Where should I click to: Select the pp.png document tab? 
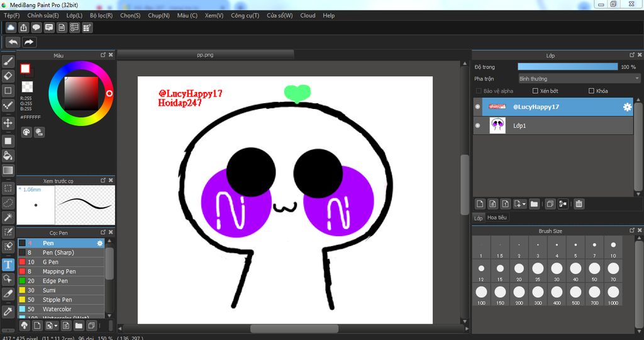pyautogui.click(x=206, y=55)
